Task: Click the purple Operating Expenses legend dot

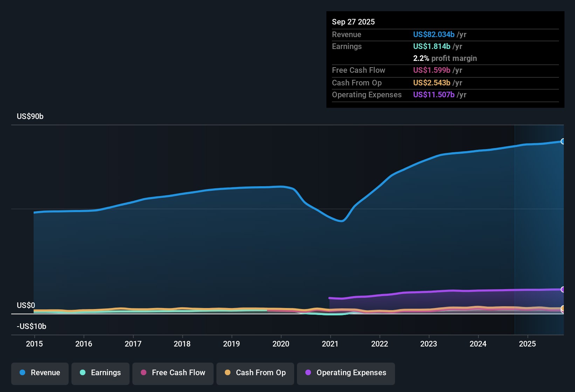Action: point(308,373)
